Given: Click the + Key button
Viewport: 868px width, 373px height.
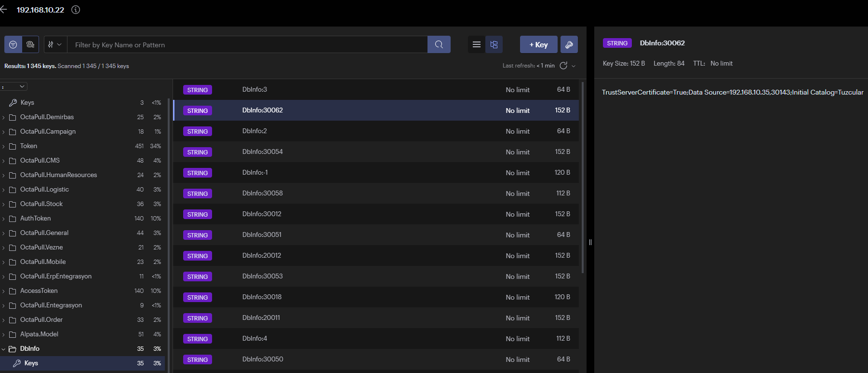Looking at the screenshot, I should [x=538, y=44].
